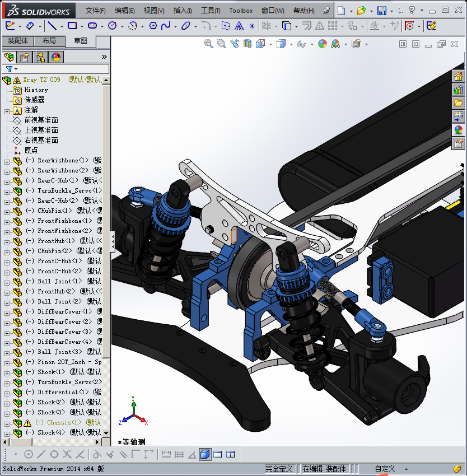Open the DisplayManager tab icon

[x=56, y=57]
